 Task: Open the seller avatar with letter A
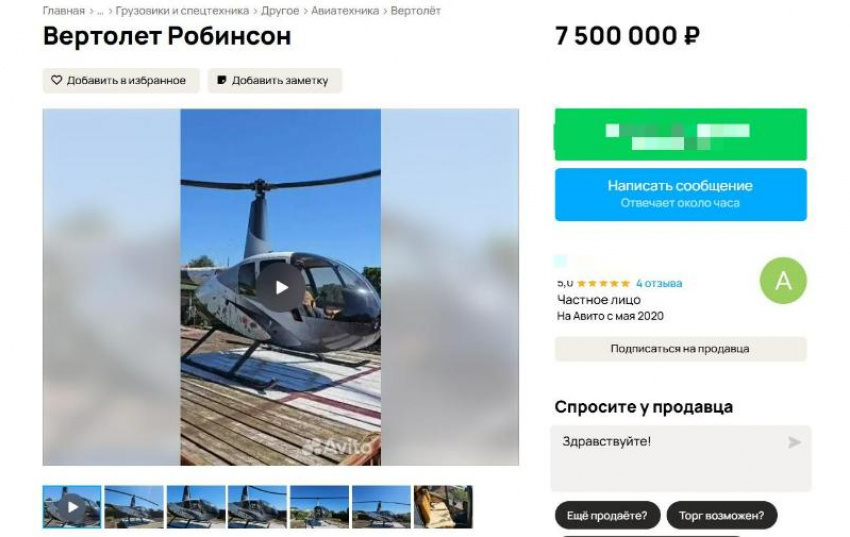click(x=783, y=281)
